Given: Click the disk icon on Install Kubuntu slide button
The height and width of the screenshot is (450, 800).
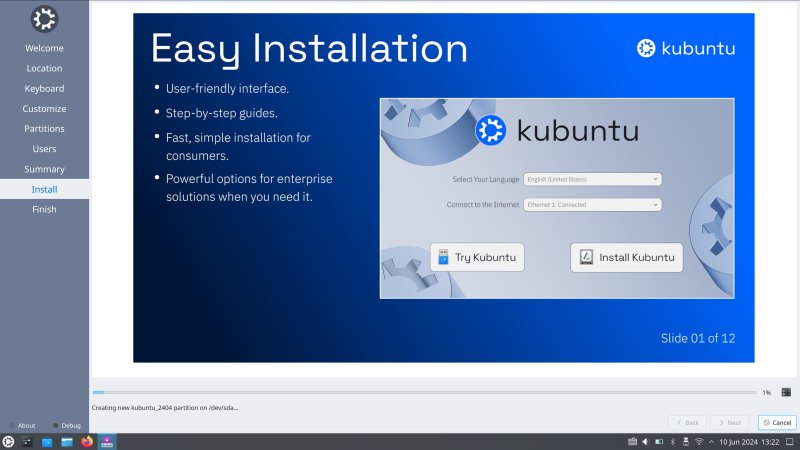Looking at the screenshot, I should point(586,257).
